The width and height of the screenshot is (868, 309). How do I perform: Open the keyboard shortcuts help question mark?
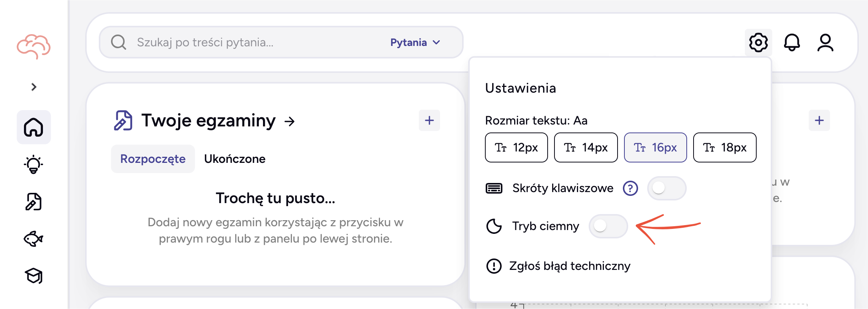click(630, 188)
